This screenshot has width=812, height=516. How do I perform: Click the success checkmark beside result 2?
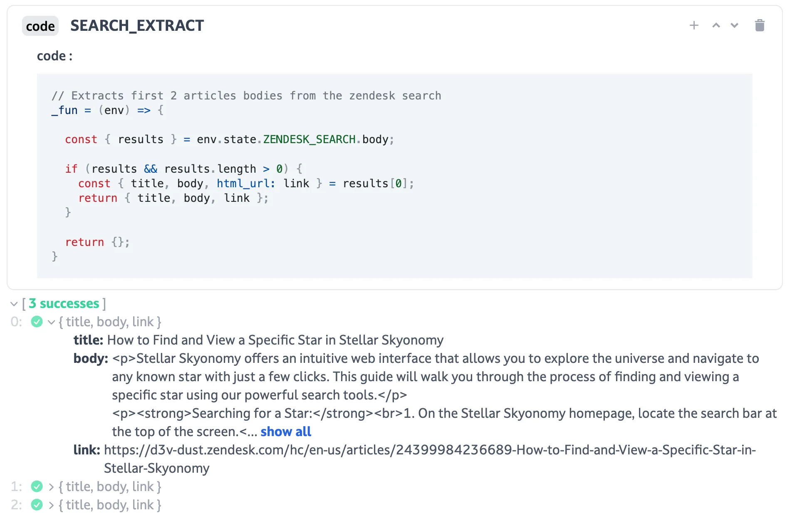[x=37, y=504]
